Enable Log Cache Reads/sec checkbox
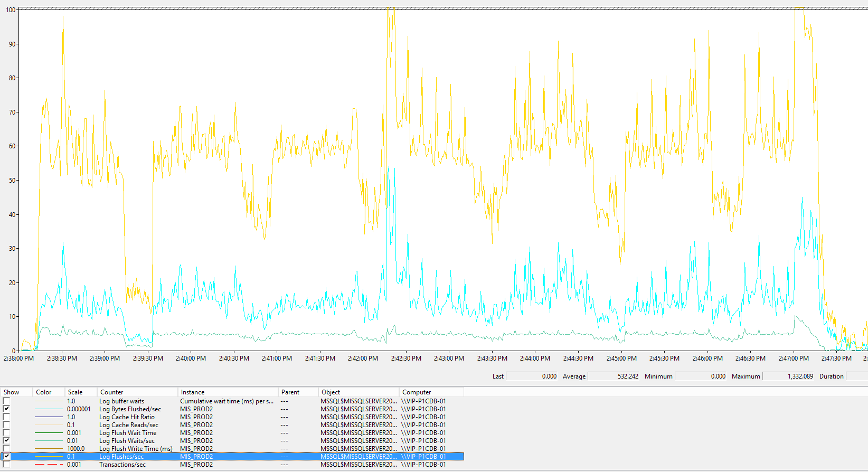 point(6,425)
